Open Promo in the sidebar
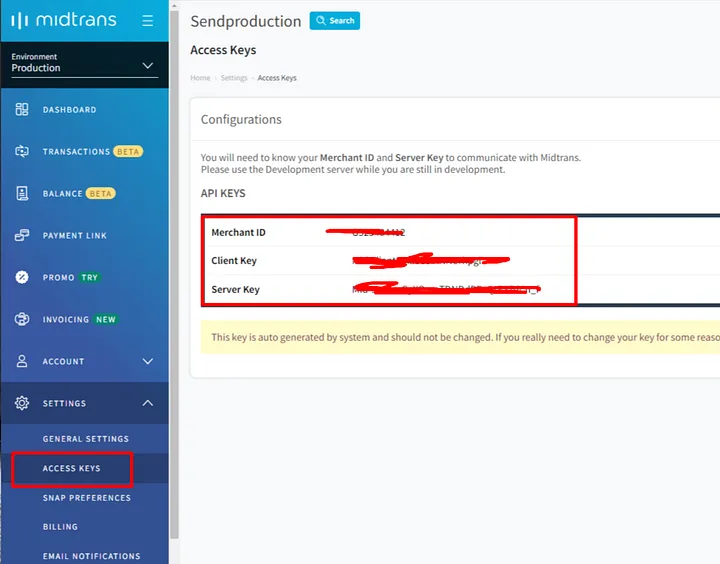 [58, 277]
